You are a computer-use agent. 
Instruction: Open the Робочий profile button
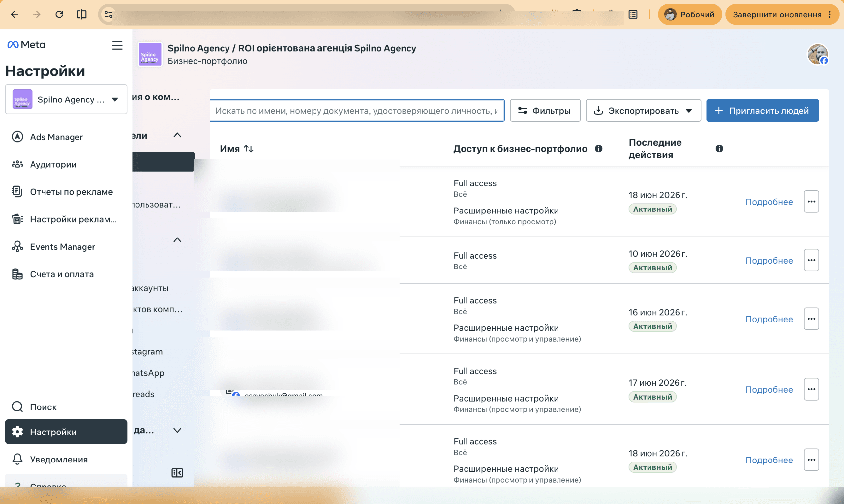[x=690, y=14]
